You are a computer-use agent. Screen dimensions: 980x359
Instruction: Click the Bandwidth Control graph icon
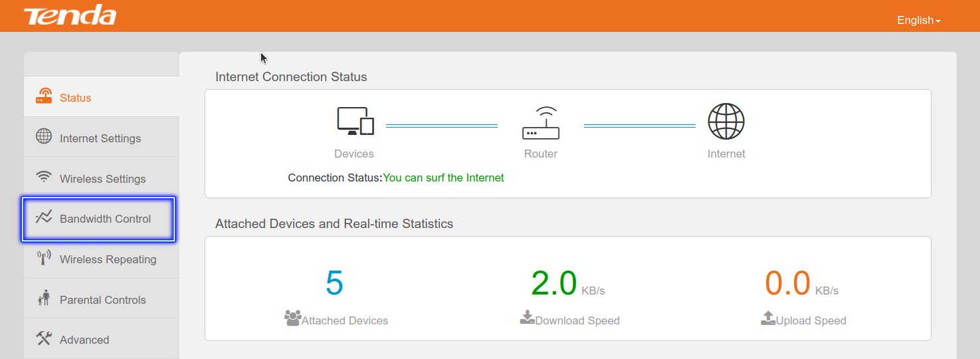pyautogui.click(x=44, y=217)
